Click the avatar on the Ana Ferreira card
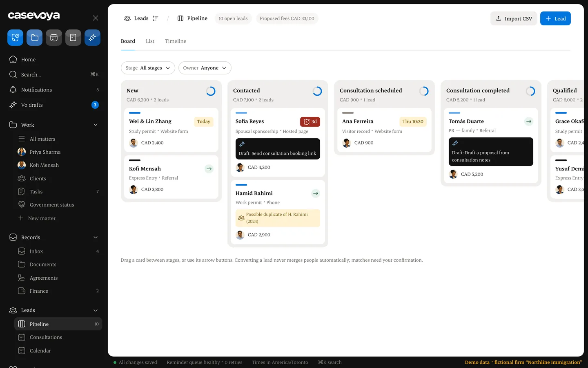Image resolution: width=588 pixels, height=368 pixels. [347, 143]
